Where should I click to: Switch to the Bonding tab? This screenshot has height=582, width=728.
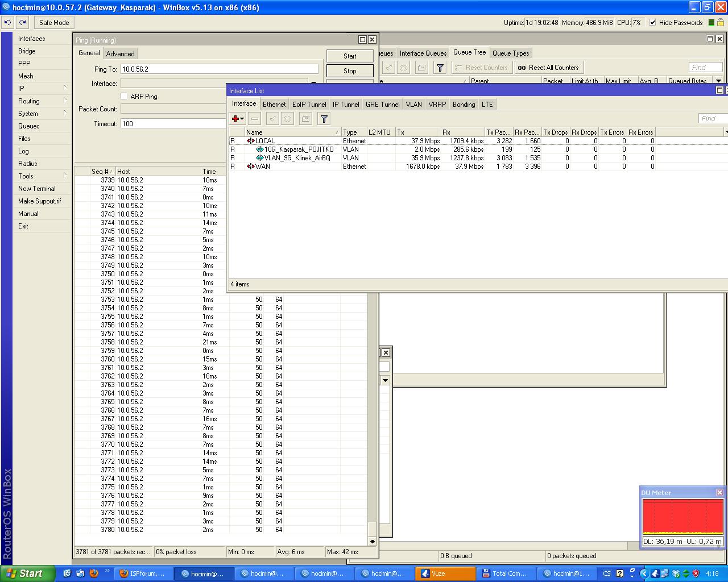tap(464, 104)
